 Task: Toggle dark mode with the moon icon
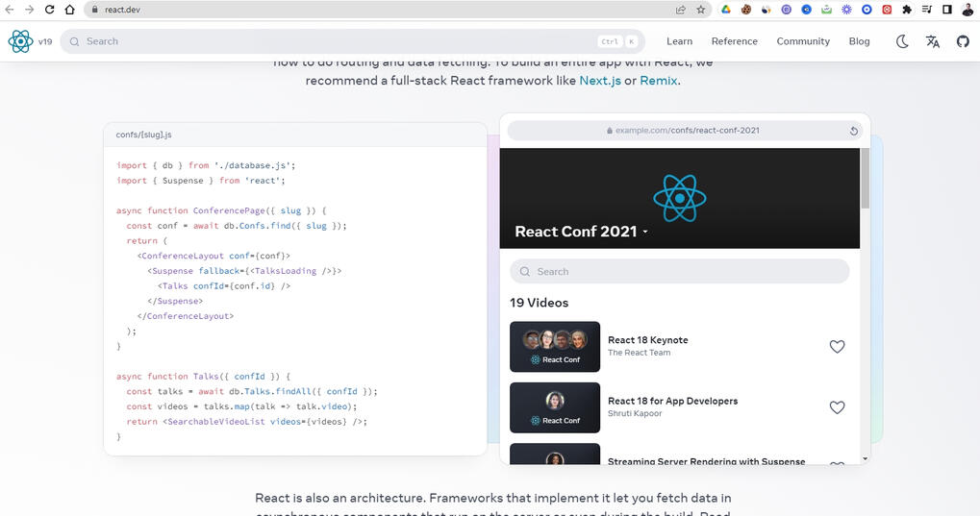coord(902,41)
